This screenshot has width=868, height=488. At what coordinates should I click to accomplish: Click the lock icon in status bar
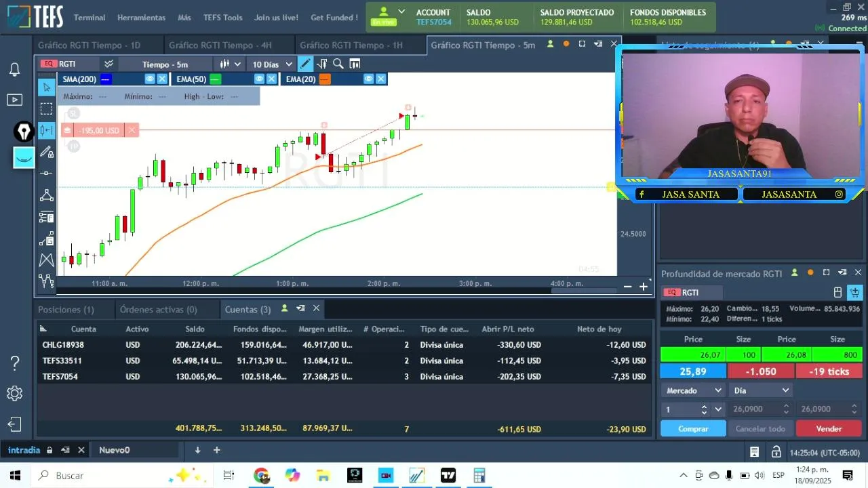[x=776, y=452]
